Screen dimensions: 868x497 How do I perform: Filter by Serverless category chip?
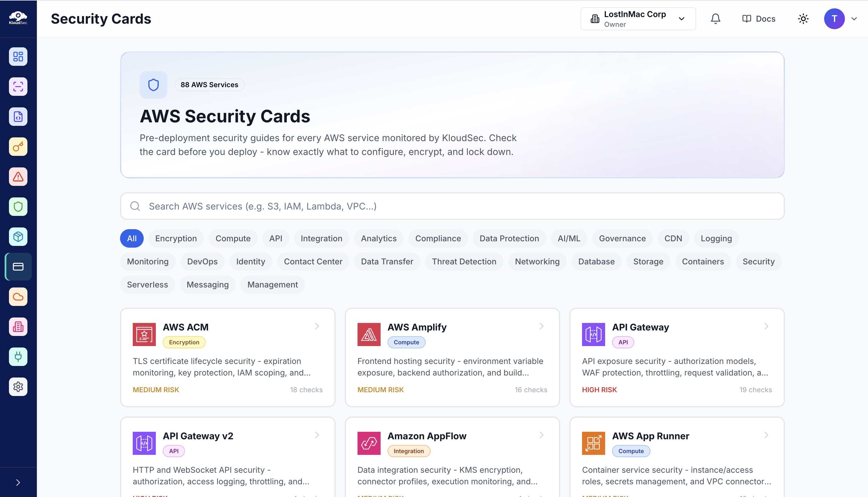(147, 284)
